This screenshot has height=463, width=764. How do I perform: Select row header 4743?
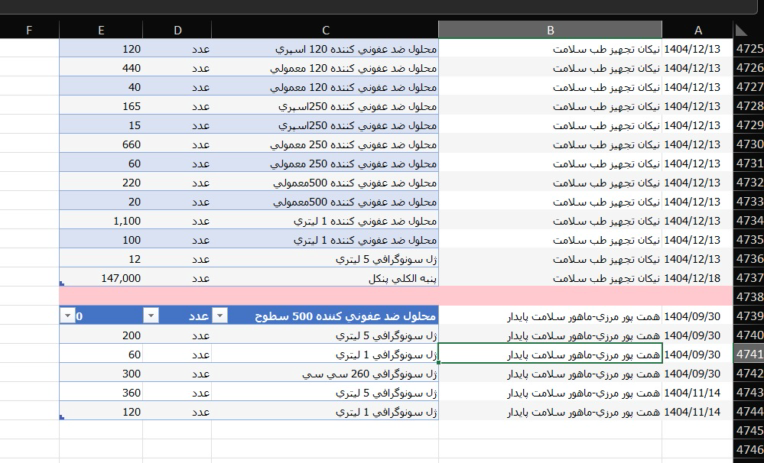coord(749,392)
